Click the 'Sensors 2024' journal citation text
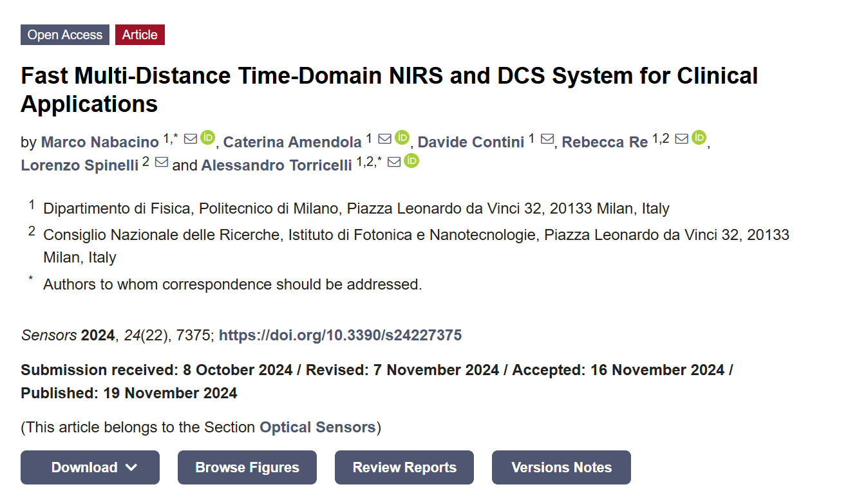 pos(68,335)
